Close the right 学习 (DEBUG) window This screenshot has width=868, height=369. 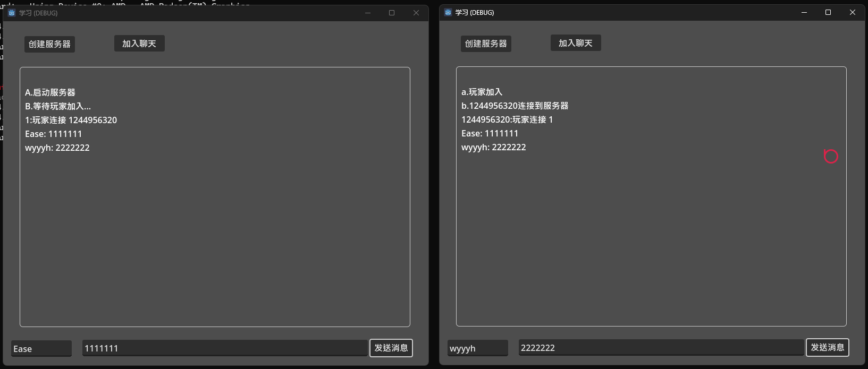point(853,12)
